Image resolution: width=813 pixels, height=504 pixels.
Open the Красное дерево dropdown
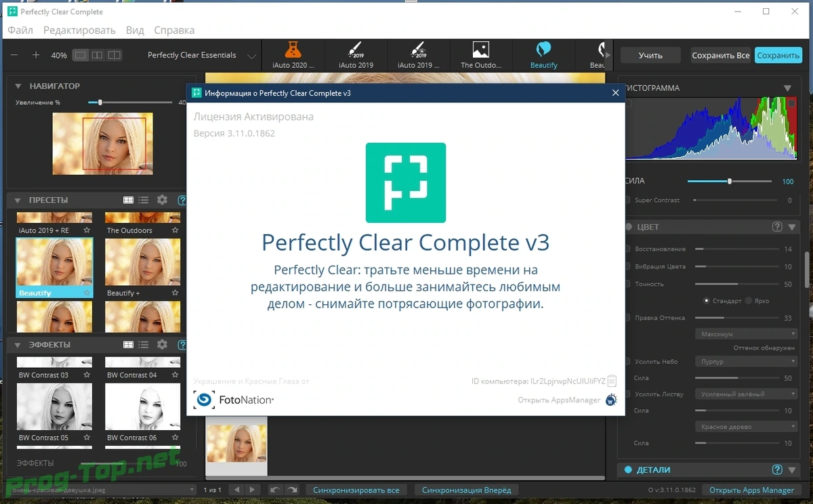(746, 427)
